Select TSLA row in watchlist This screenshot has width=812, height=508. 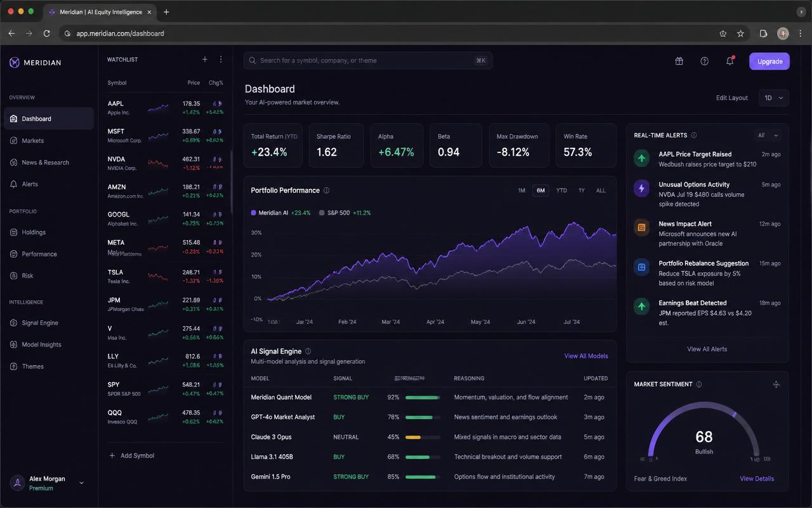[x=166, y=276]
